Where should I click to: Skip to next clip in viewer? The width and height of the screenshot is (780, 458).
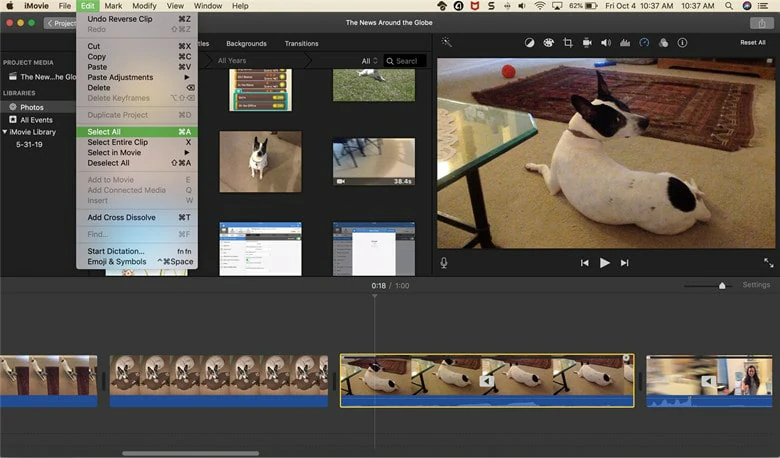click(x=624, y=263)
